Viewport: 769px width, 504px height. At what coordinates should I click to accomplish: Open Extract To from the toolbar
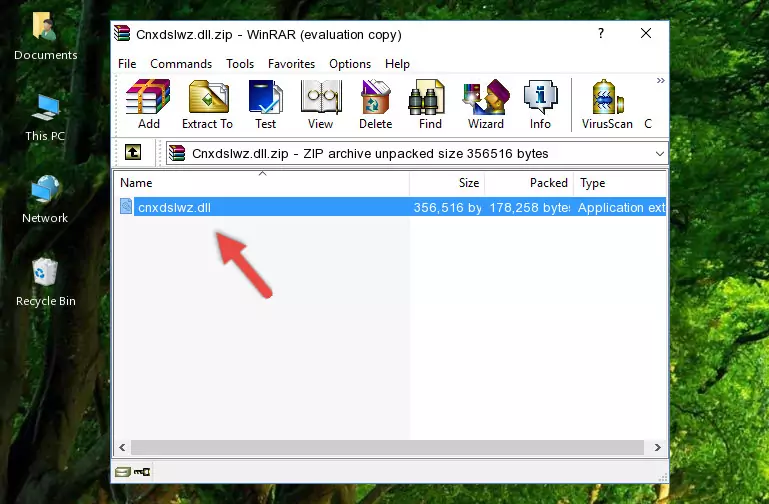coord(207,104)
